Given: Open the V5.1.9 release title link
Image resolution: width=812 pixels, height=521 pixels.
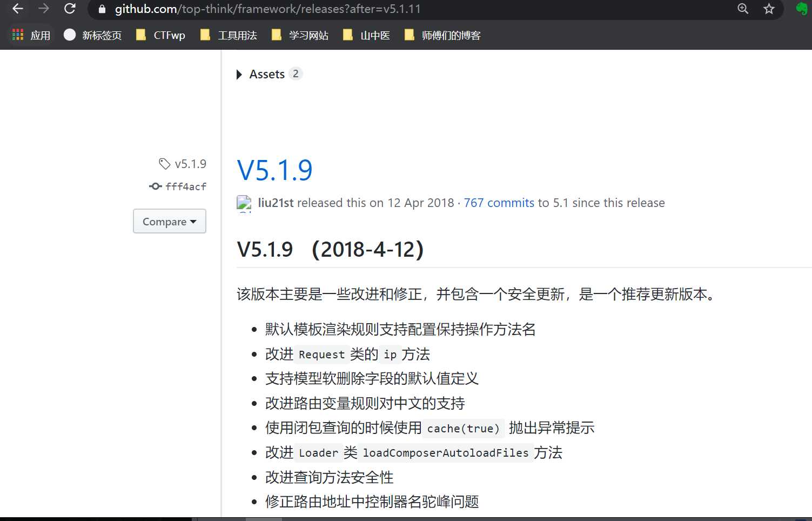Looking at the screenshot, I should pyautogui.click(x=274, y=170).
